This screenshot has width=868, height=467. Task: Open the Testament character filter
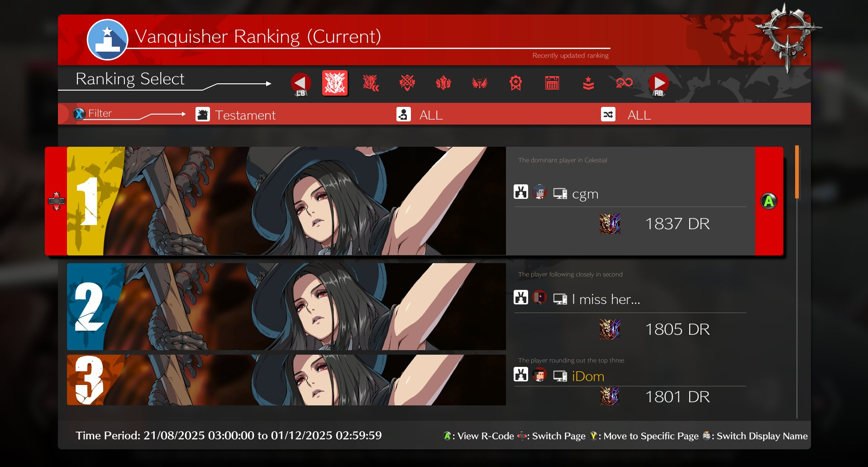pos(245,115)
